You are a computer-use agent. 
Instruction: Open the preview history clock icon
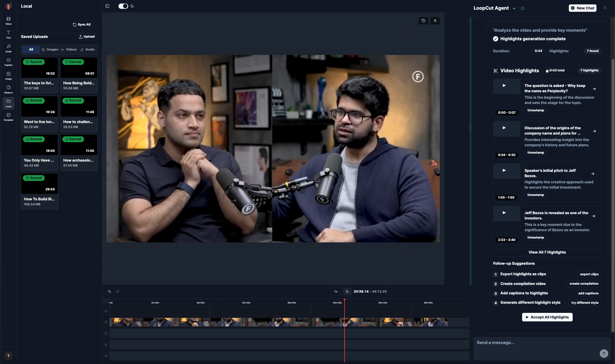pos(423,21)
